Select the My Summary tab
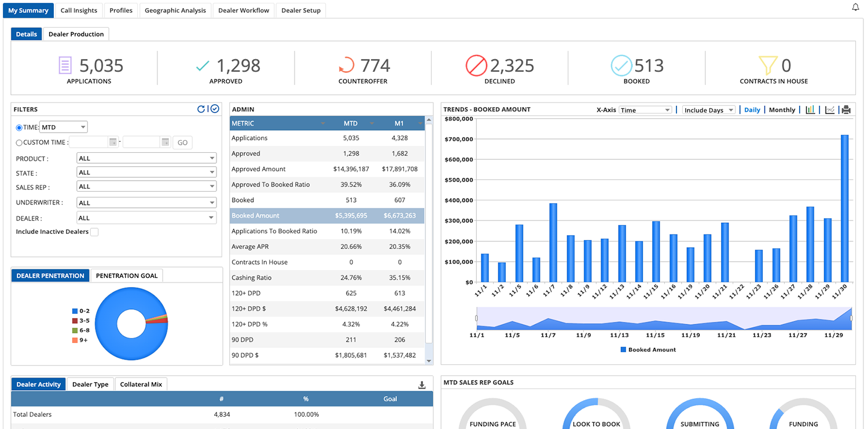 (28, 10)
